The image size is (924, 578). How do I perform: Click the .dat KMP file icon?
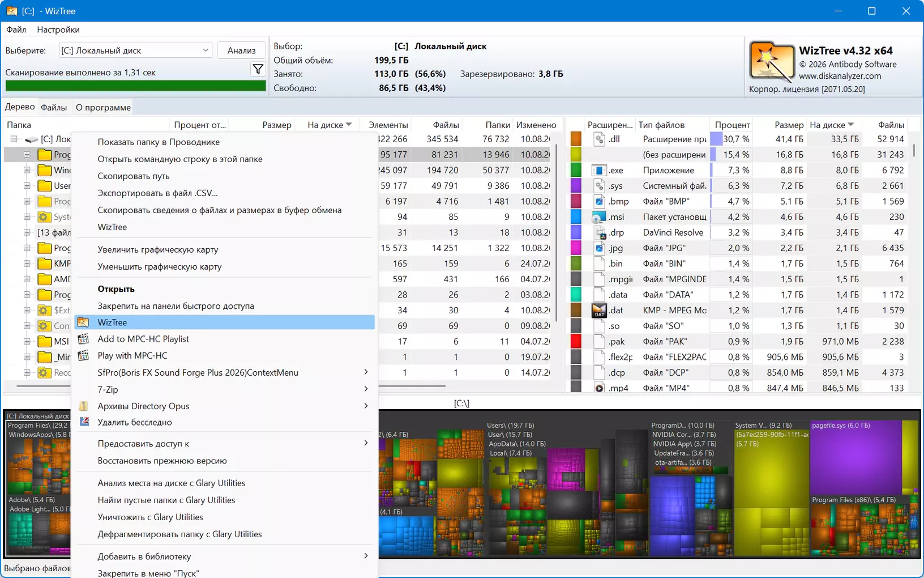tap(599, 310)
